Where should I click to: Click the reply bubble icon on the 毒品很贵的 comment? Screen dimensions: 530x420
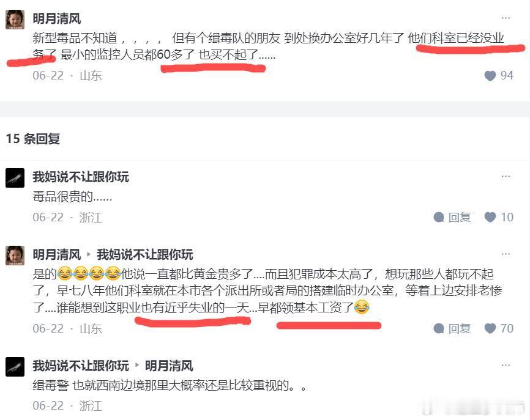click(x=439, y=217)
